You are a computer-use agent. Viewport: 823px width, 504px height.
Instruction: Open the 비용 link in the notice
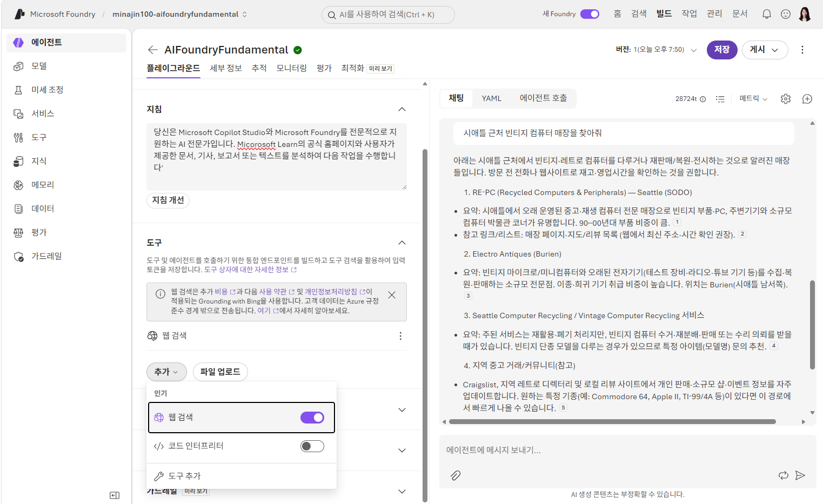click(x=225, y=292)
